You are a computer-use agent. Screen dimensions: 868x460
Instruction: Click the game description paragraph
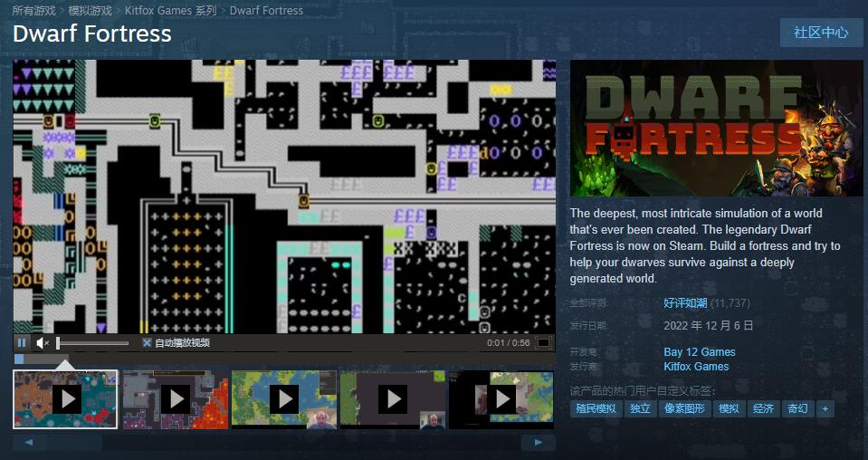[x=705, y=245]
